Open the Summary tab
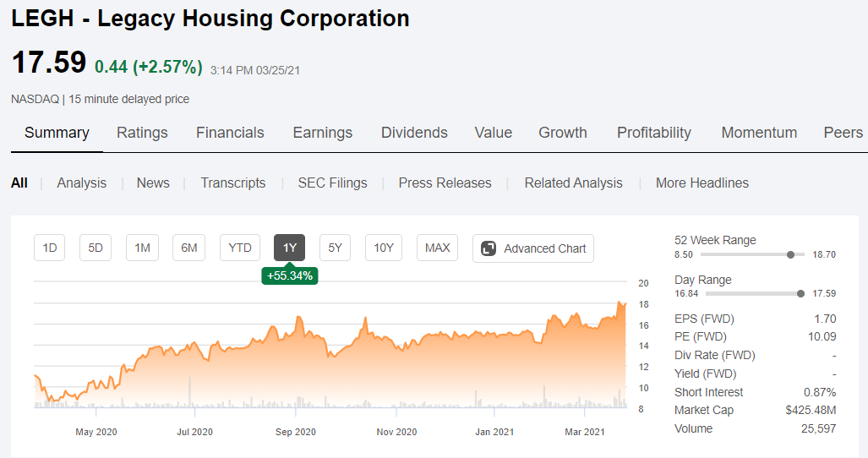The image size is (868, 458). tap(57, 133)
